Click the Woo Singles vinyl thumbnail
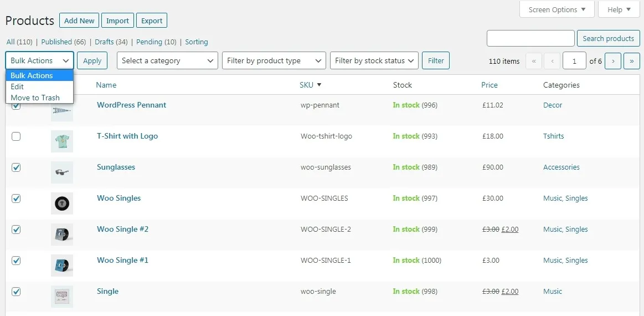Viewport: 644px width, 316px height. tap(61, 203)
